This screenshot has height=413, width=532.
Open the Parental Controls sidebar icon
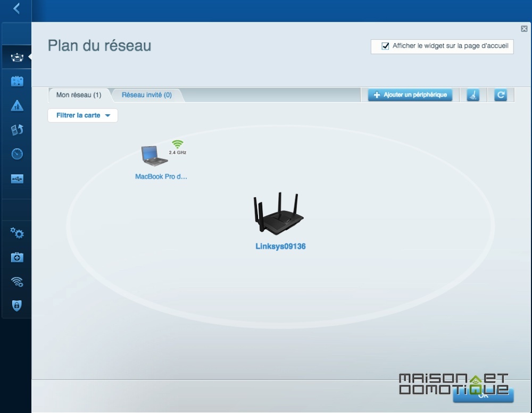click(x=17, y=106)
